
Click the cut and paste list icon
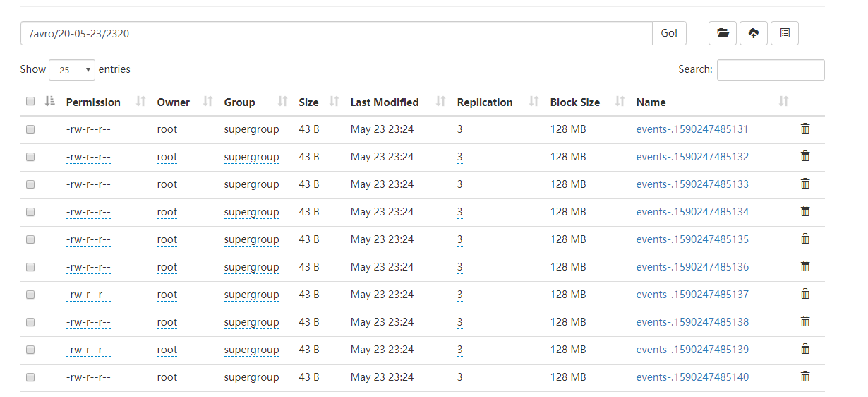tap(785, 33)
